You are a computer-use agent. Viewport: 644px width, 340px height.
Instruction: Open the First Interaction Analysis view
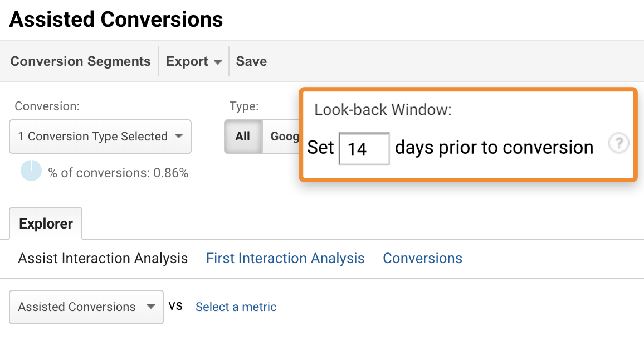(x=285, y=258)
